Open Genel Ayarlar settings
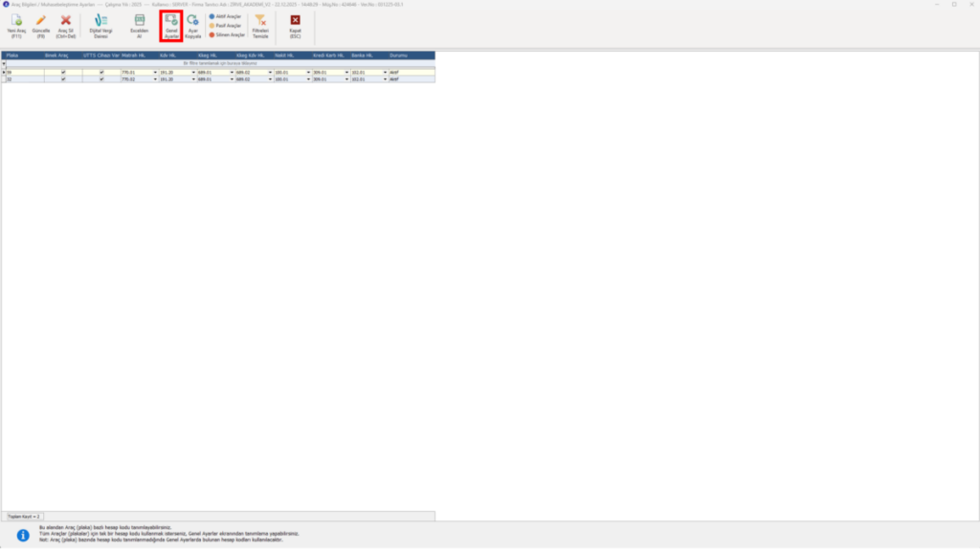Image resolution: width=980 pixels, height=551 pixels. pos(171,26)
